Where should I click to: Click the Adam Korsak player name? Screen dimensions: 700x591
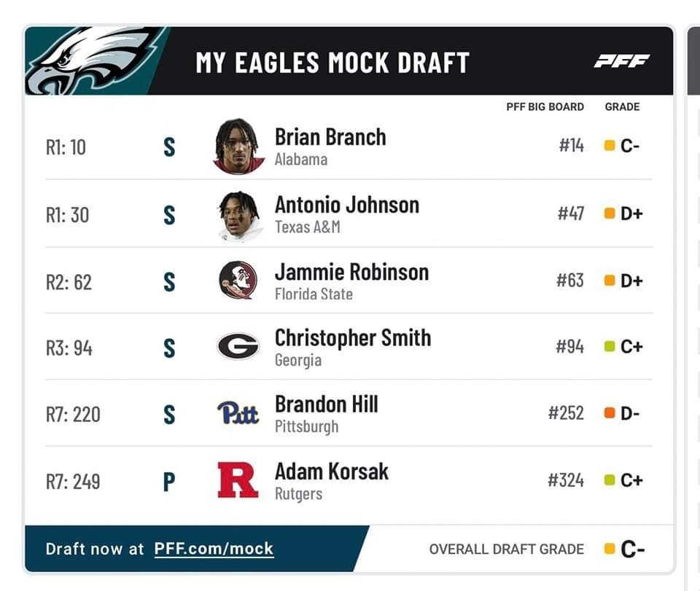coord(332,471)
